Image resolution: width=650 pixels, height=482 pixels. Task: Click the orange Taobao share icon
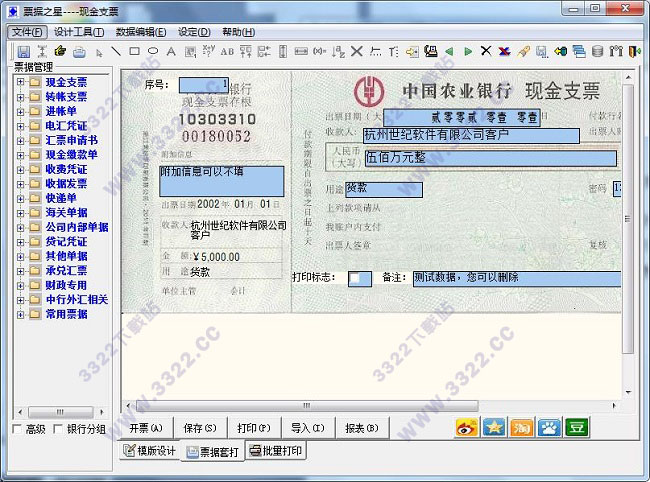coord(521,427)
